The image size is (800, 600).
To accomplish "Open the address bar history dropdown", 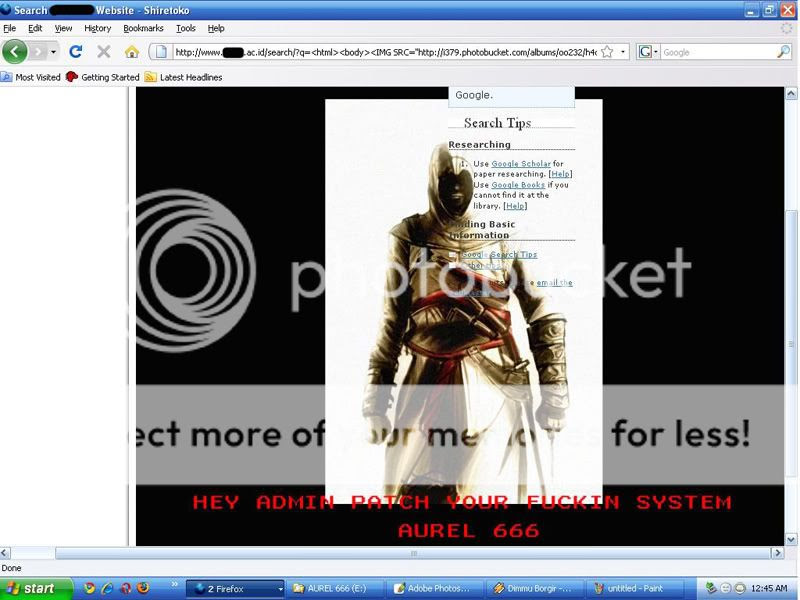I will [x=622, y=52].
